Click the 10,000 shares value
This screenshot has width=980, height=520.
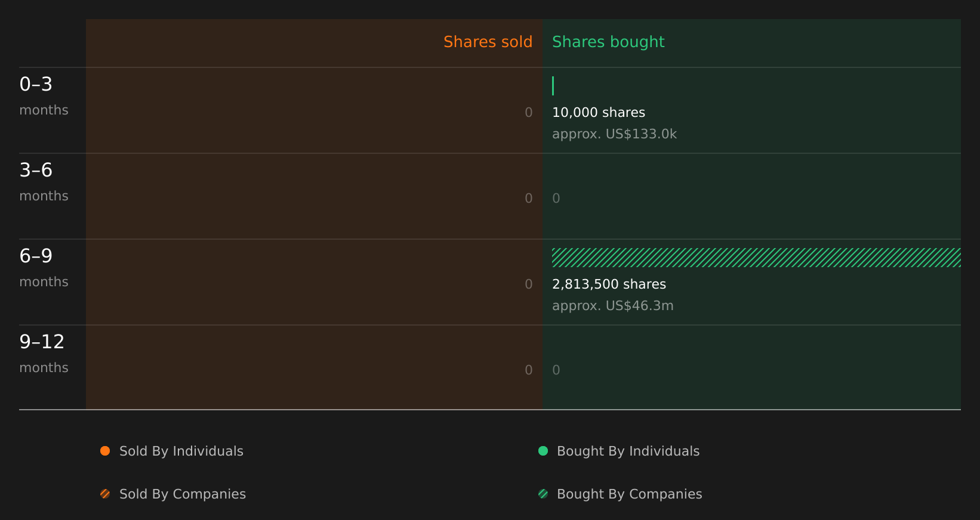[599, 113]
